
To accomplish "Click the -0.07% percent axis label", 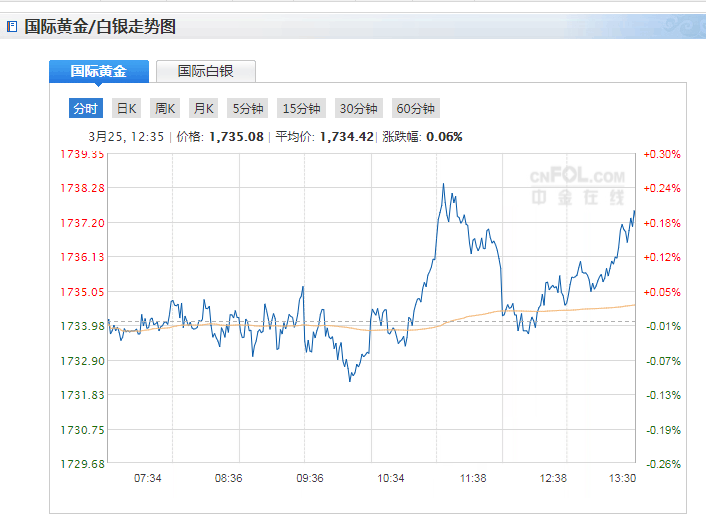I will 663,361.
